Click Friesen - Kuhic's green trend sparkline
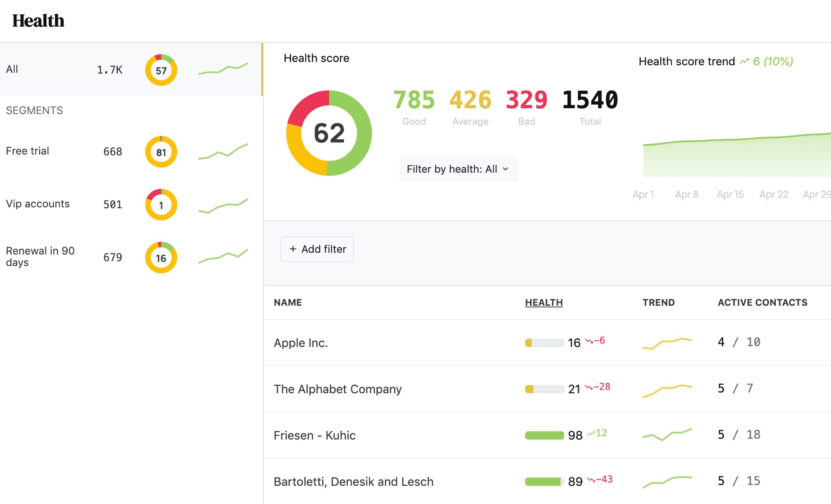Screen dimensions: 831x504 pyautogui.click(x=666, y=435)
